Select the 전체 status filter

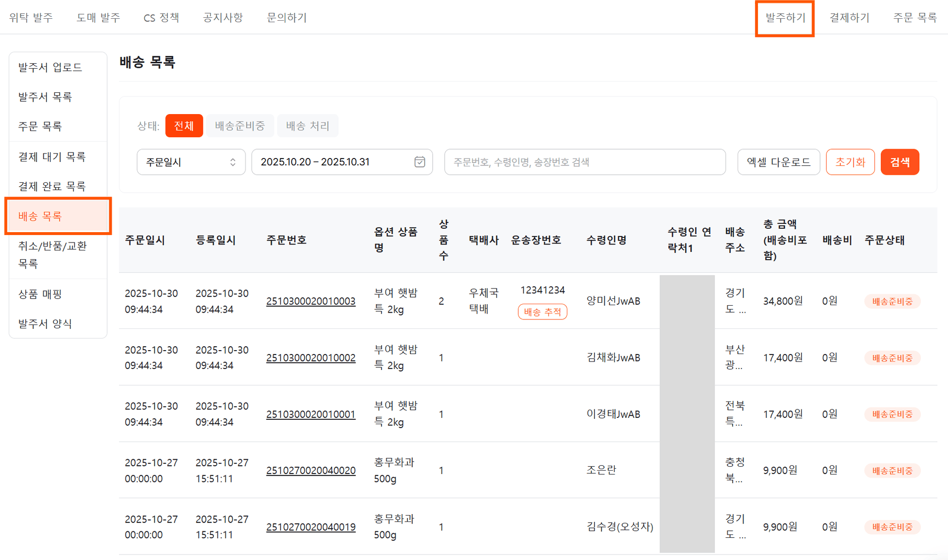coord(184,125)
